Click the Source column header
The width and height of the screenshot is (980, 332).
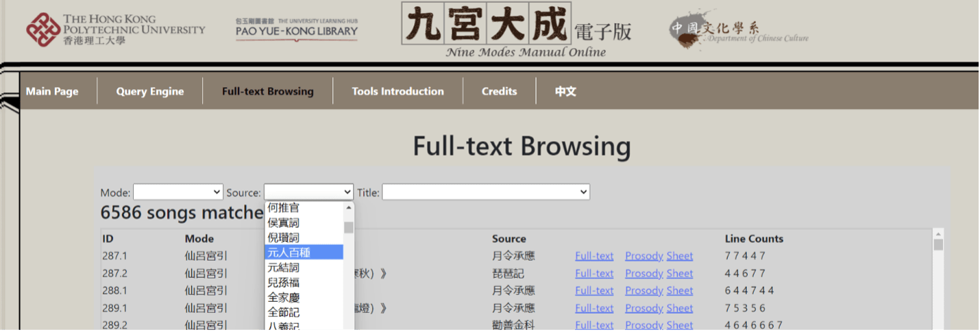click(509, 239)
